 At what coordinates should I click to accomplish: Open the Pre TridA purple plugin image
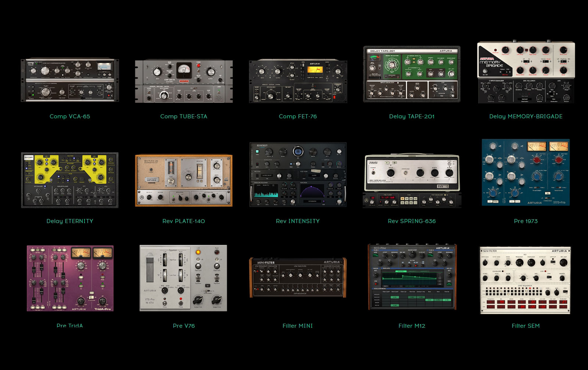70,279
